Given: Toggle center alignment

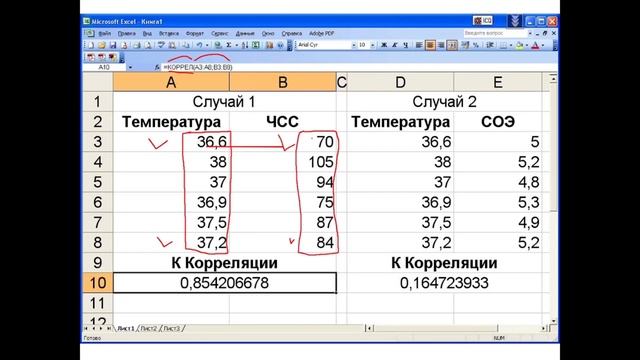Looking at the screenshot, I should click(430, 45).
